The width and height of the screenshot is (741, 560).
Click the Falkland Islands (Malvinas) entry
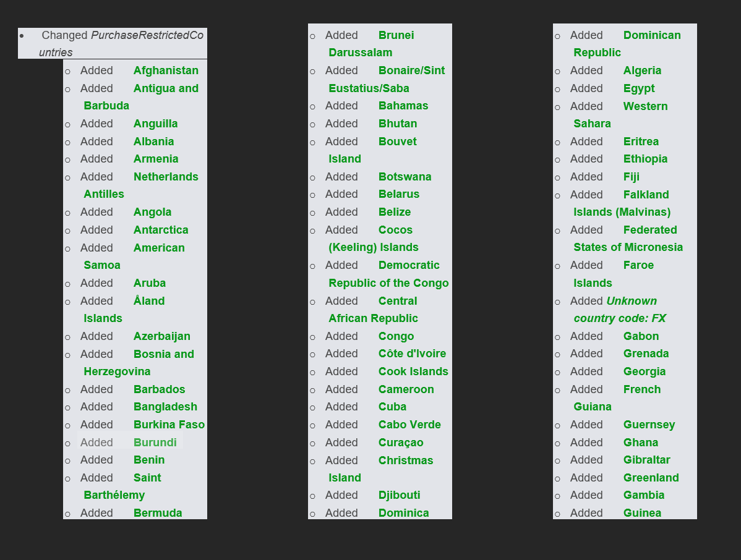point(620,203)
